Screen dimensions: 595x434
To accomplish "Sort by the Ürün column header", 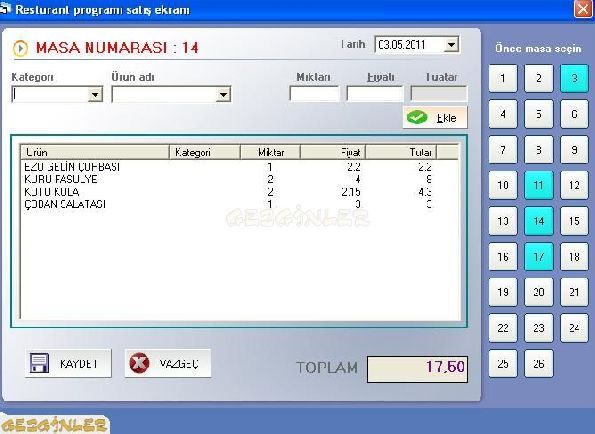I will [94, 152].
